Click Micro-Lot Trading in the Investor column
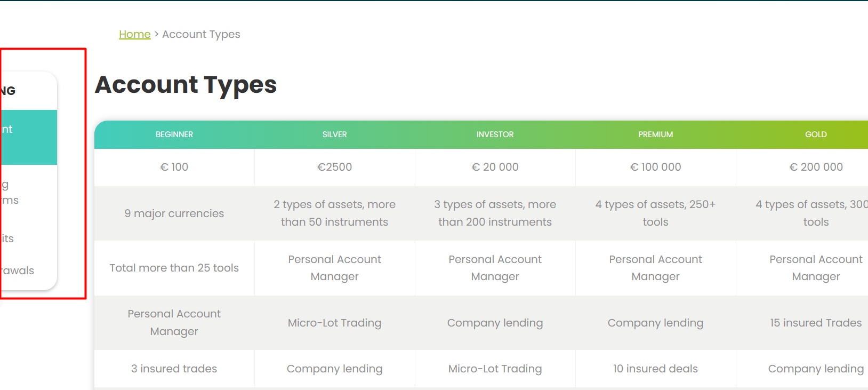Viewport: 868px width, 390px height. 495,369
